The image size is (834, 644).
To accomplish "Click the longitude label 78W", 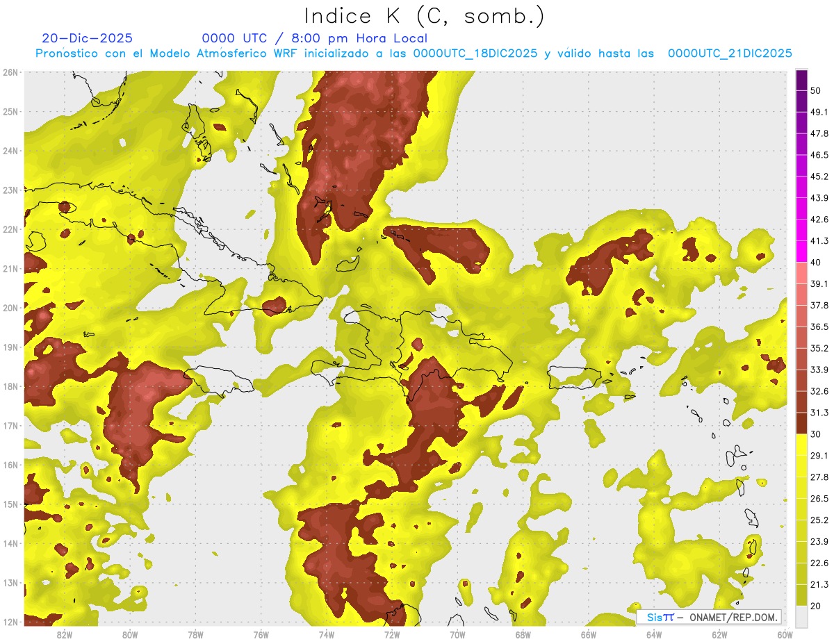I will (195, 634).
